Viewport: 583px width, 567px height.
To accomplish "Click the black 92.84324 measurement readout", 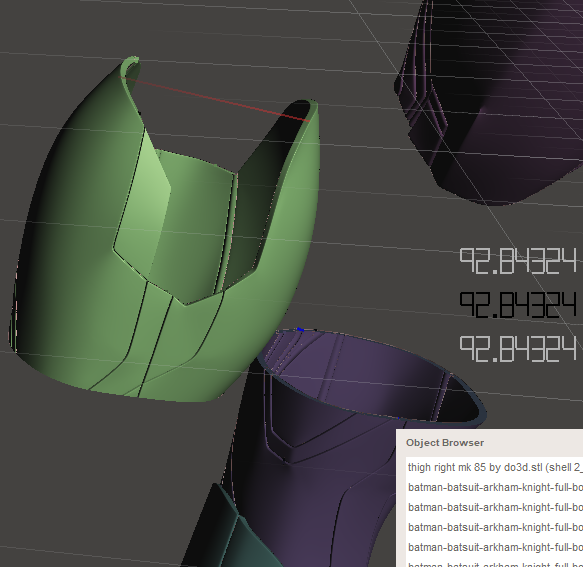I will click(x=518, y=305).
